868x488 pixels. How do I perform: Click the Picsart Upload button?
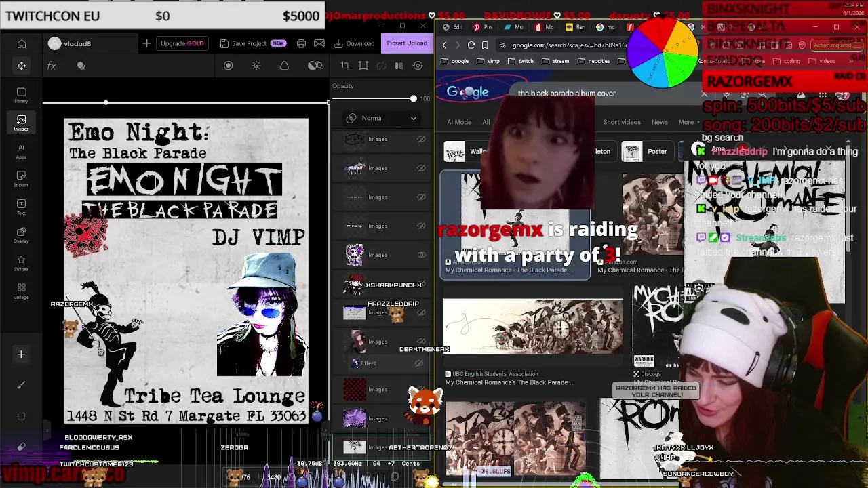407,43
